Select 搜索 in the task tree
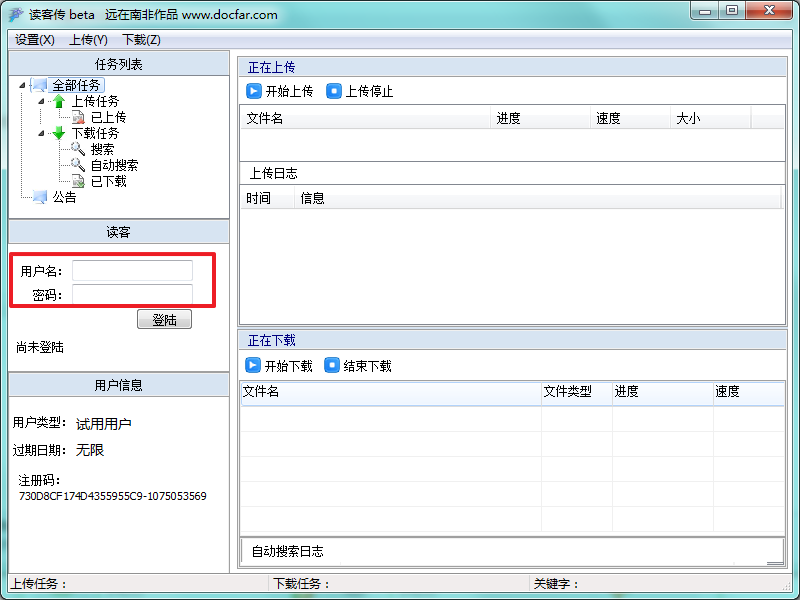Viewport: 800px width, 600px height. pos(102,149)
